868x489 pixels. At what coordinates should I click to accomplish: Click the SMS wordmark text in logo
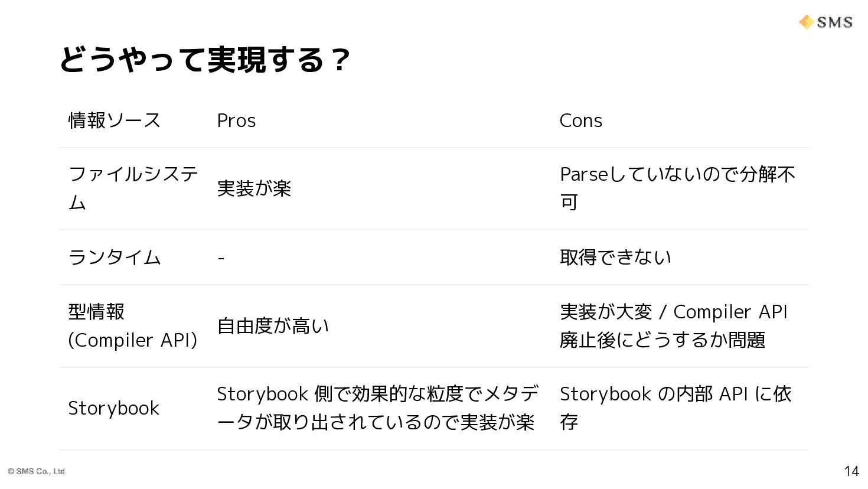[x=834, y=22]
